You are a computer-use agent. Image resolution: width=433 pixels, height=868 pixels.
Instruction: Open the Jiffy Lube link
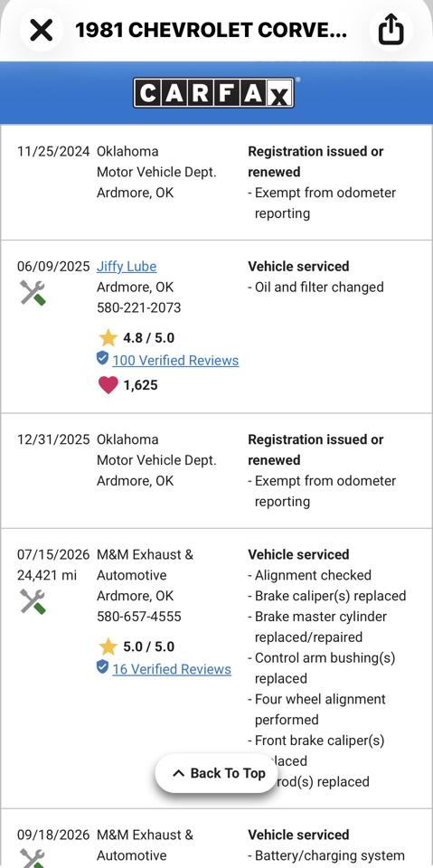coord(127,266)
